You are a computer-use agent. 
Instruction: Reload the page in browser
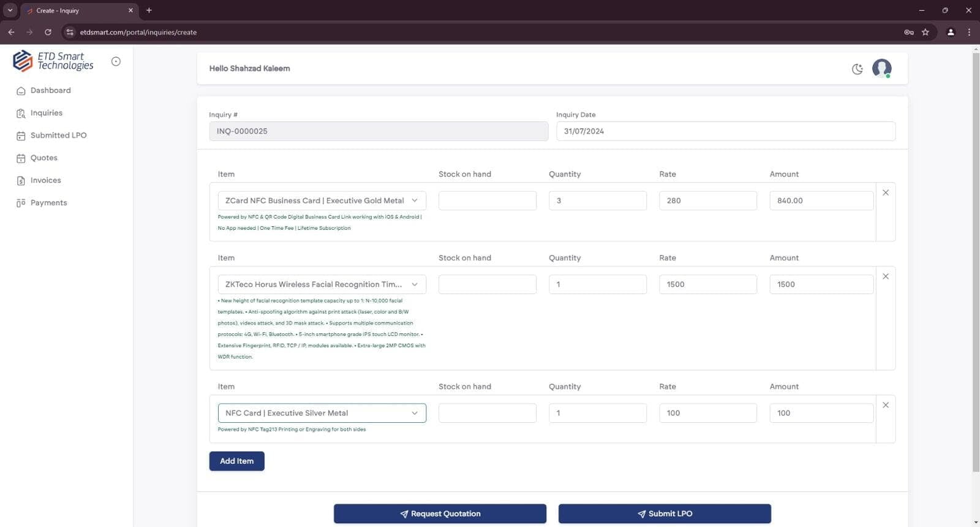click(48, 32)
